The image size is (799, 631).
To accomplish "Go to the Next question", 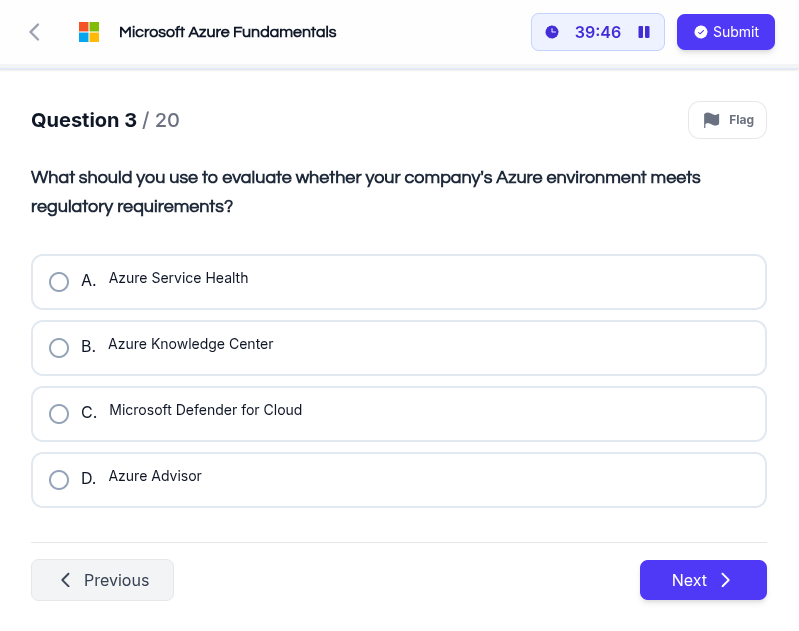I will (x=703, y=580).
